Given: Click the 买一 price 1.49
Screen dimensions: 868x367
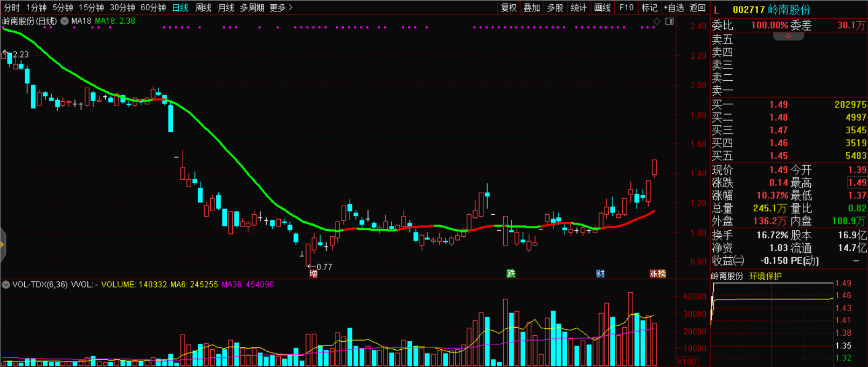Looking at the screenshot, I should pyautogui.click(x=779, y=104).
